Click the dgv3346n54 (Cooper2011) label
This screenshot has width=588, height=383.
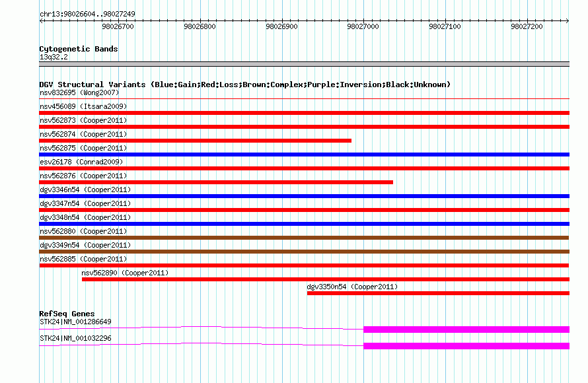pos(85,190)
